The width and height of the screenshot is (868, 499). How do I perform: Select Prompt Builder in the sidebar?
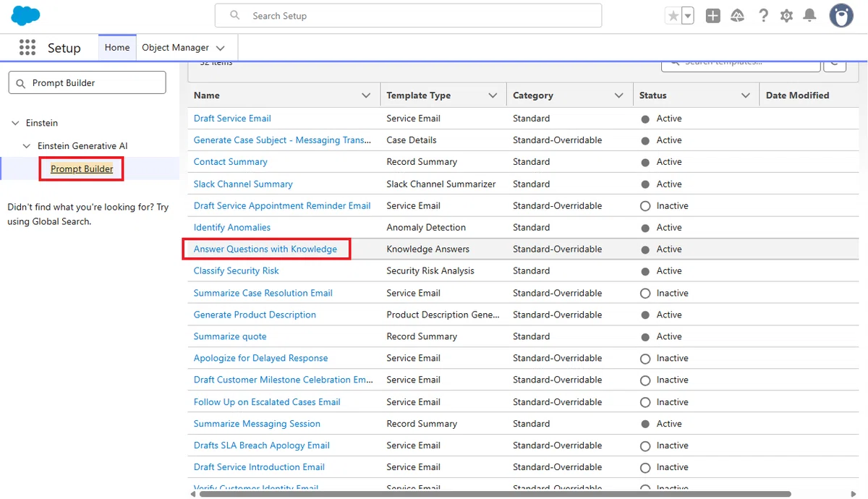click(82, 169)
